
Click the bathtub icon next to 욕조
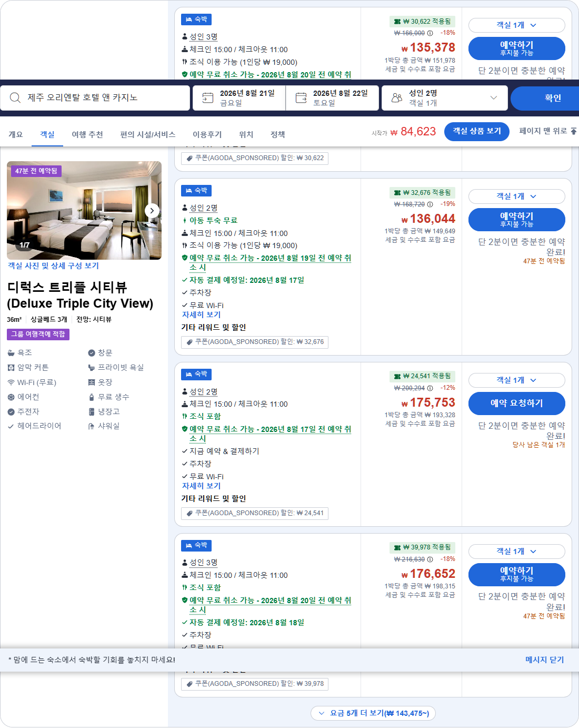click(x=11, y=353)
